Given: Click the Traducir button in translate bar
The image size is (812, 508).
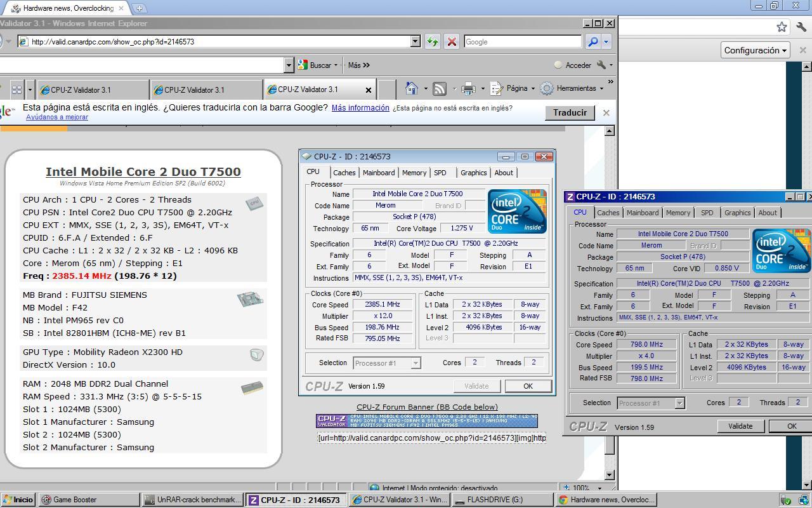Looking at the screenshot, I should pyautogui.click(x=570, y=112).
